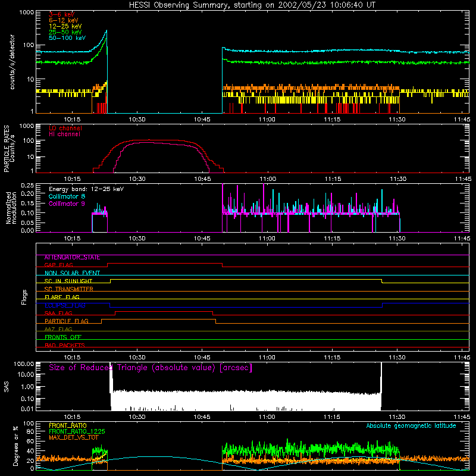The height and width of the screenshot is (476, 476).
Task: Click the ECLIPSE_FLAG label
Action: tap(65, 305)
